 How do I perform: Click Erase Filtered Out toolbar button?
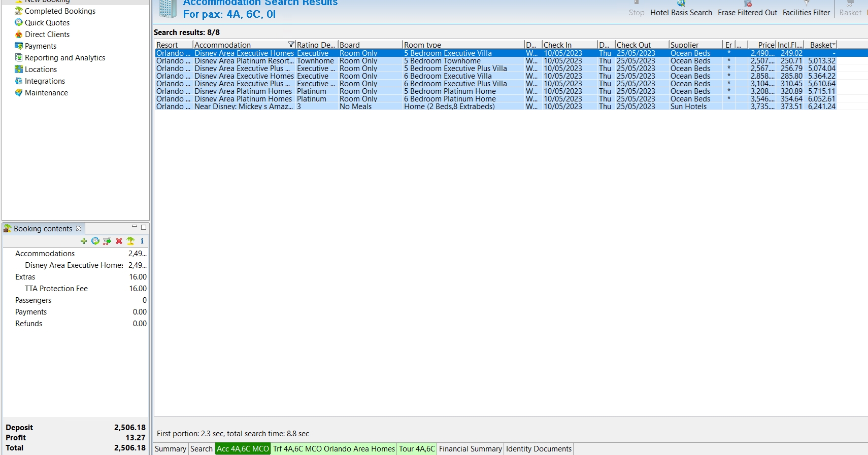[x=747, y=9]
